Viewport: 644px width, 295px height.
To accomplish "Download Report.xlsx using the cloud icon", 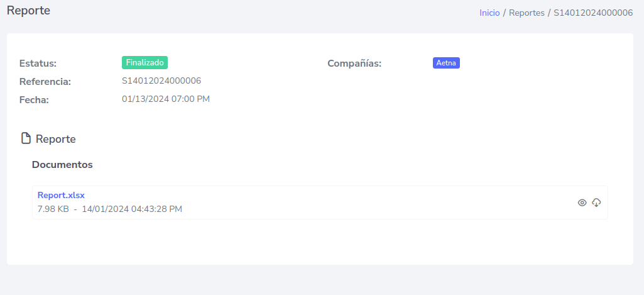I will coord(597,203).
